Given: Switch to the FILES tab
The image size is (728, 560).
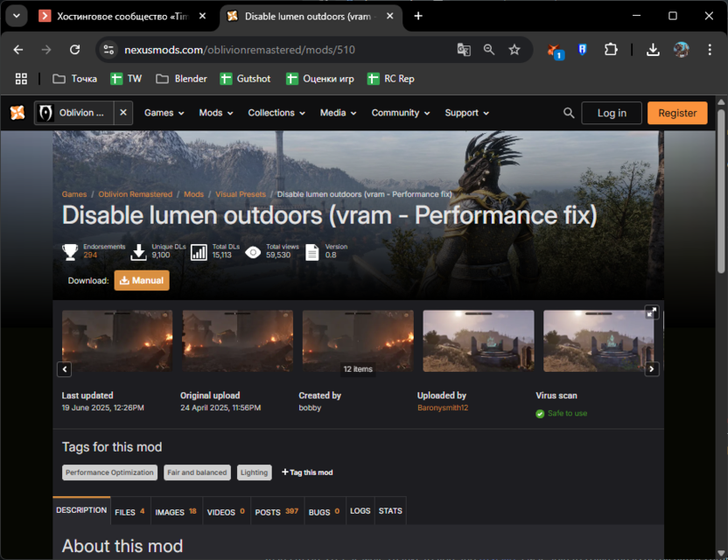Looking at the screenshot, I should coord(129,512).
